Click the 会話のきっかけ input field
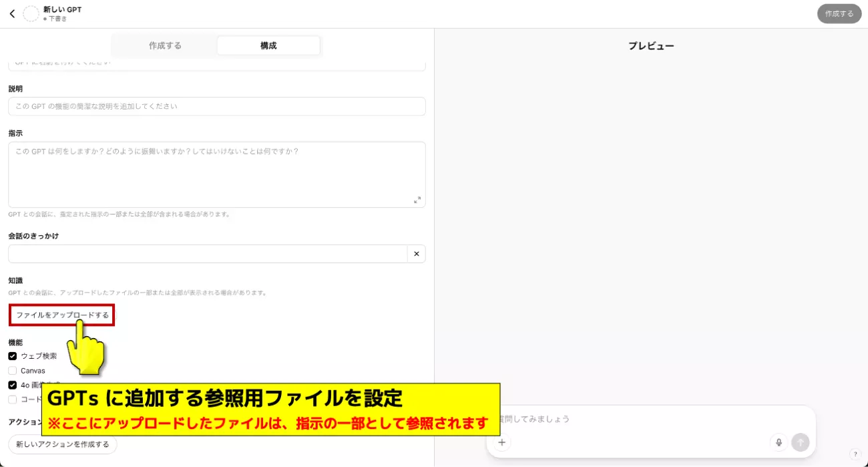This screenshot has width=868, height=467. (x=208, y=254)
